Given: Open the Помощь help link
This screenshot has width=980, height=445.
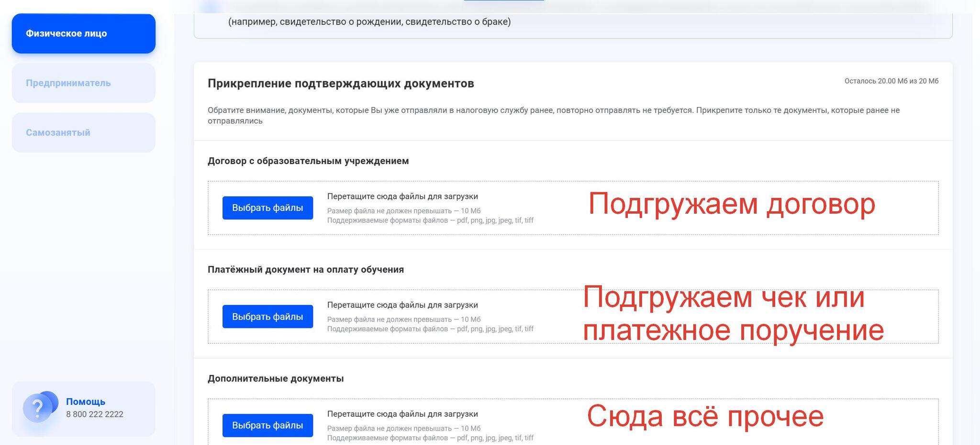Looking at the screenshot, I should [x=86, y=402].
